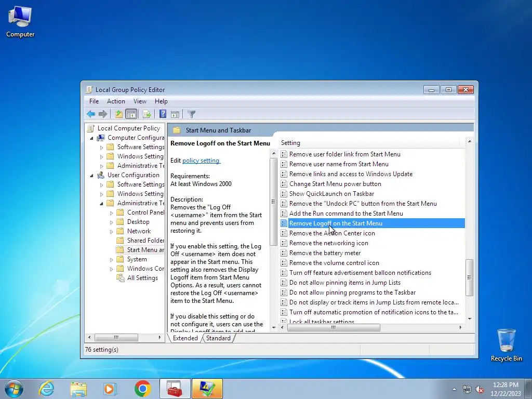The width and height of the screenshot is (532, 399).
Task: Open the Windows Start button
Action: pos(14,389)
